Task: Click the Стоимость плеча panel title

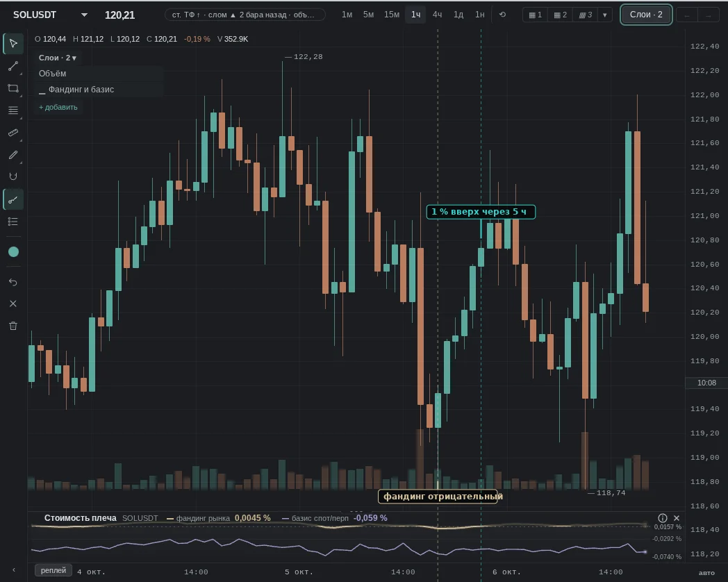Action: pyautogui.click(x=80, y=518)
